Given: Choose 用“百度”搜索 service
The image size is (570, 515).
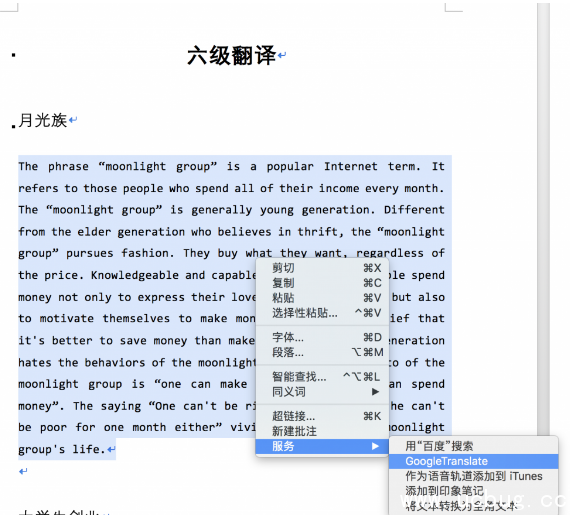Looking at the screenshot, I should pos(473,446).
